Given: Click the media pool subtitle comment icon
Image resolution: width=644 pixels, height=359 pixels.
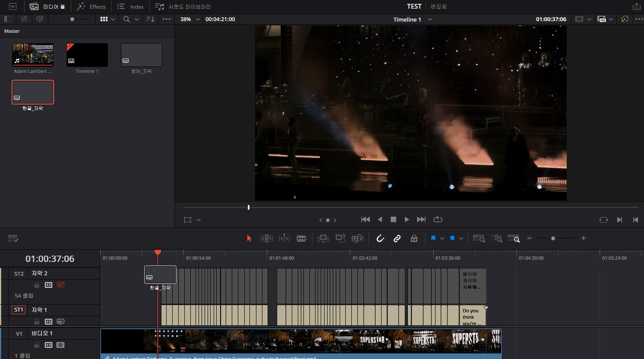Looking at the screenshot, I should click(x=40, y=19).
